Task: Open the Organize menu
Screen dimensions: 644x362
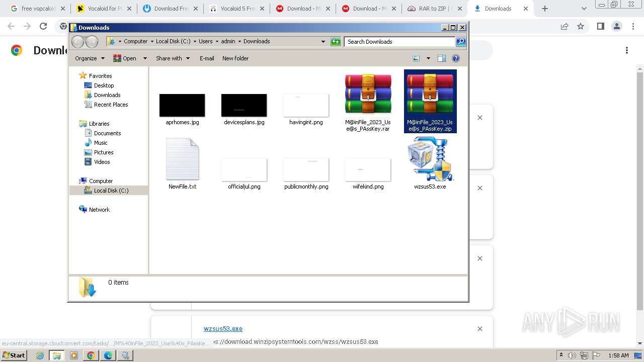Action: pyautogui.click(x=90, y=58)
